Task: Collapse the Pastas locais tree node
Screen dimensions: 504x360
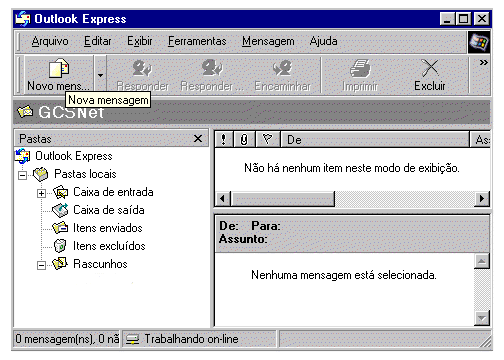Action: point(22,175)
